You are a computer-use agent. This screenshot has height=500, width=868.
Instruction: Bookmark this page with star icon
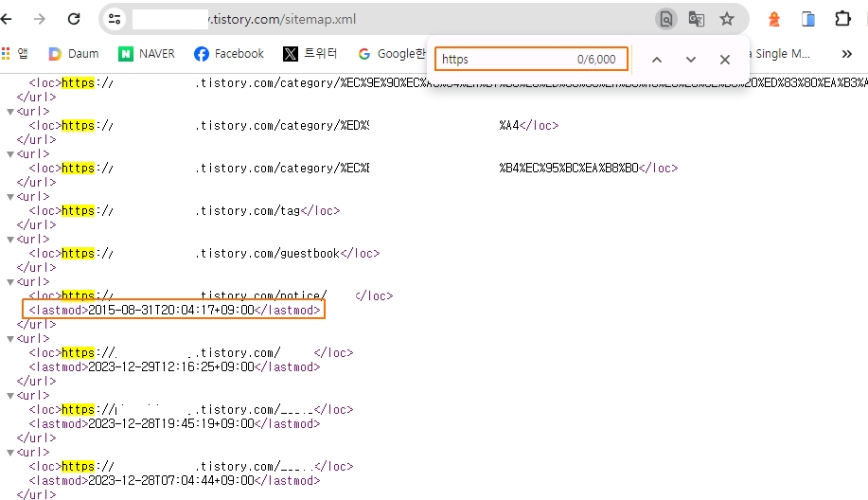click(727, 19)
